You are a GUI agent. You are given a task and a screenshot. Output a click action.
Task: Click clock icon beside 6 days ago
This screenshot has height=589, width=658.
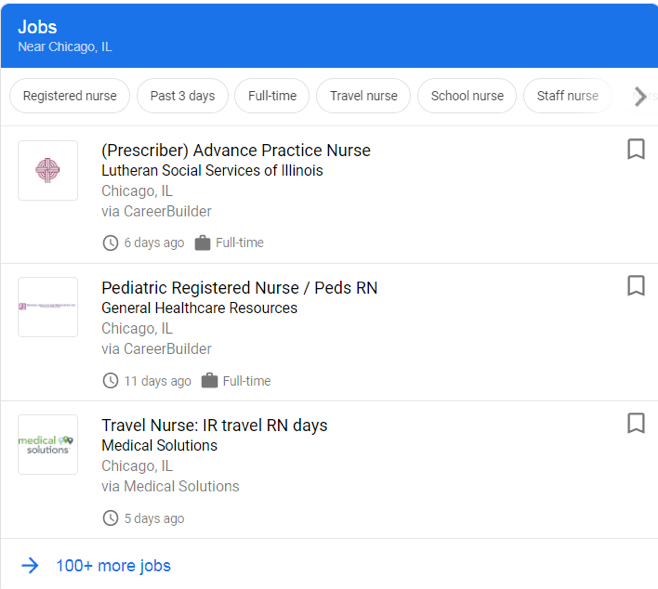tap(110, 243)
